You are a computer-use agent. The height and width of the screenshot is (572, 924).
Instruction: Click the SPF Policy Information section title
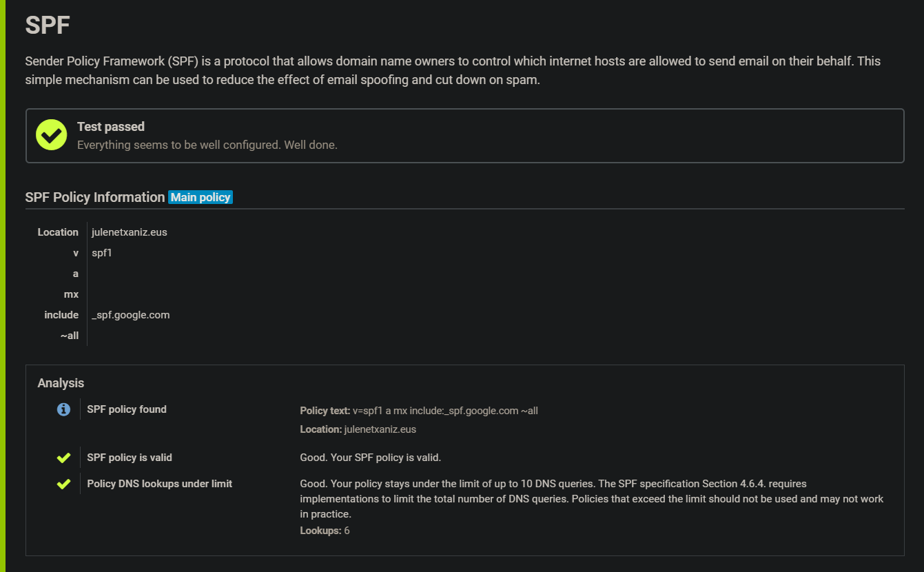click(95, 197)
